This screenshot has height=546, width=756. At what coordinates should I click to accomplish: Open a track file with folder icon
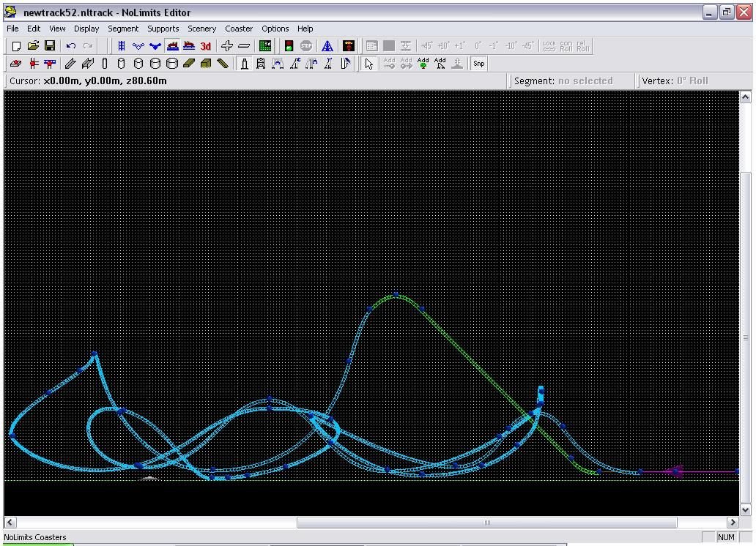click(33, 46)
